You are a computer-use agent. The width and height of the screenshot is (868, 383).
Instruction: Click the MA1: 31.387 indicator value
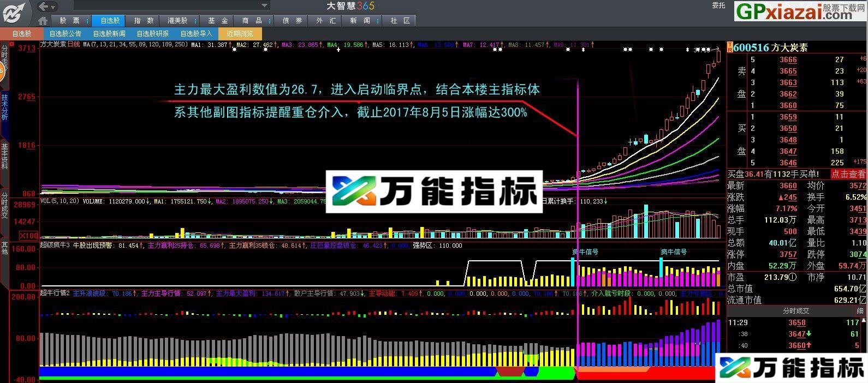pyautogui.click(x=211, y=45)
